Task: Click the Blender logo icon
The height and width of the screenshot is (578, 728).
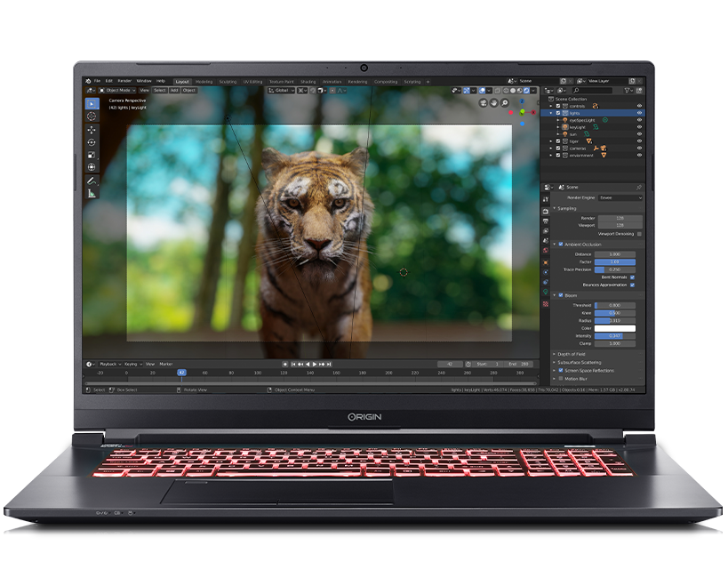Action: tap(88, 81)
